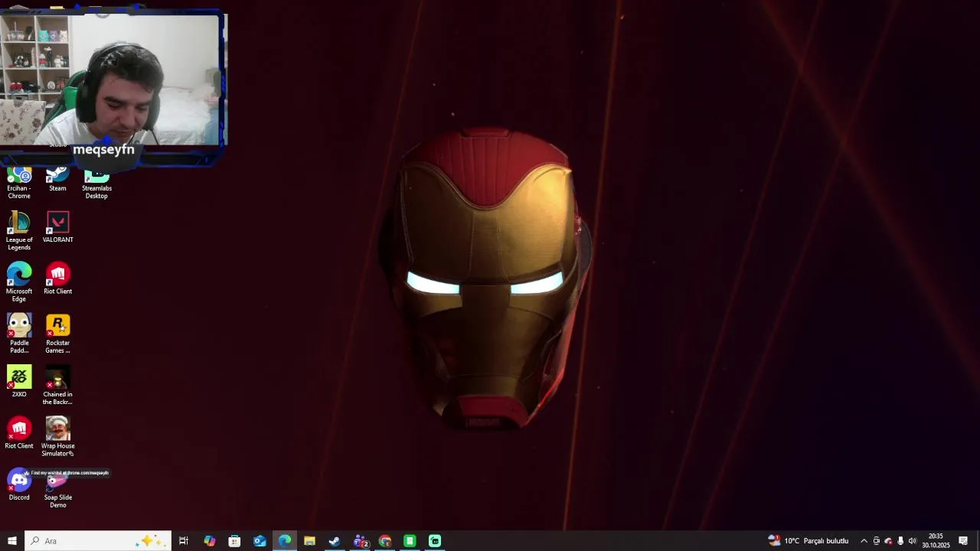Open the clock showing 20:35 30.10.2025

(x=936, y=541)
